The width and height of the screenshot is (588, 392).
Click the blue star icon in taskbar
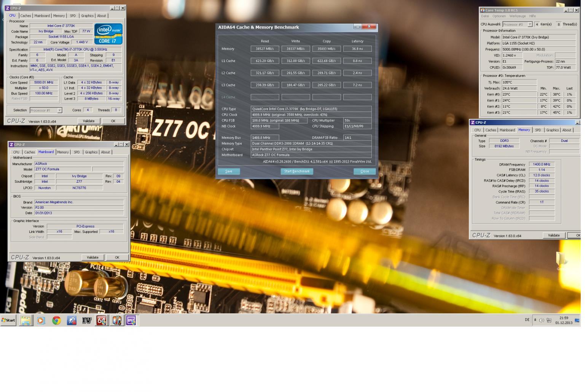72,320
